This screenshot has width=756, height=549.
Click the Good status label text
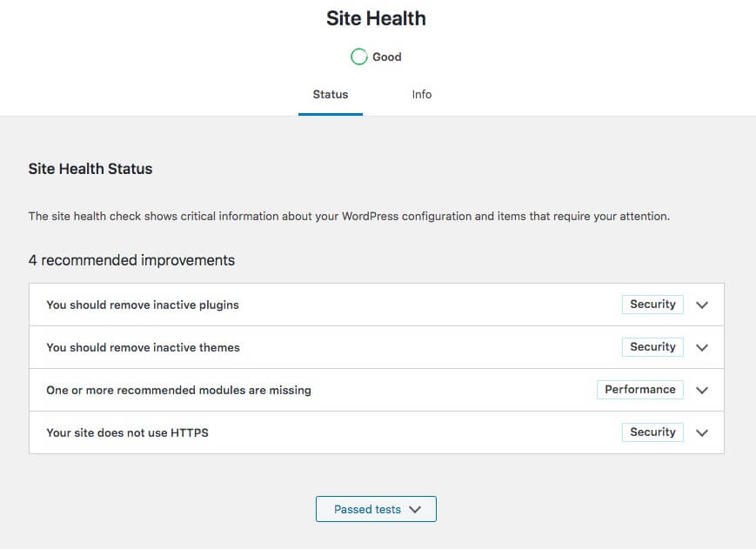point(386,57)
